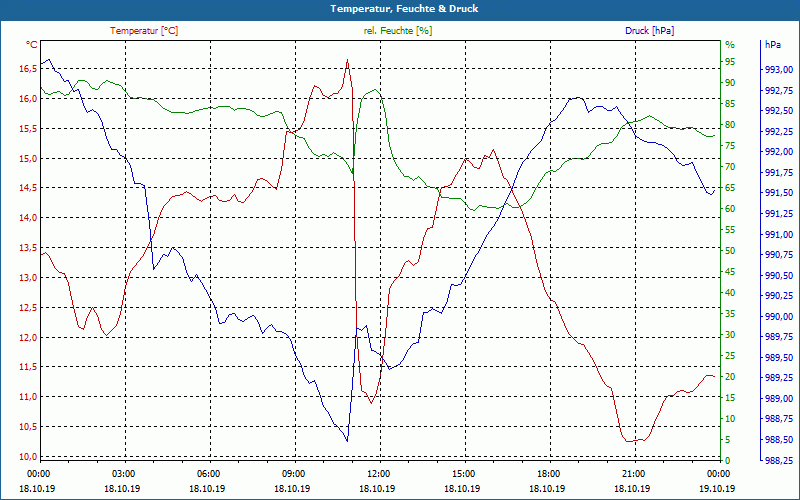Screen dimensions: 800x500
Task: Click temperature axis value "13,0"
Action: (29, 278)
